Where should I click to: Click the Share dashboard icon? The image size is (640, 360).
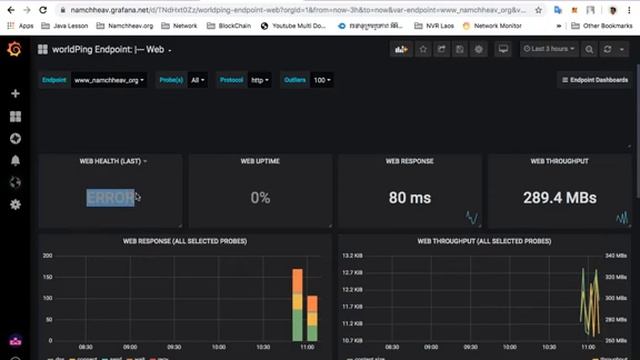(x=442, y=49)
